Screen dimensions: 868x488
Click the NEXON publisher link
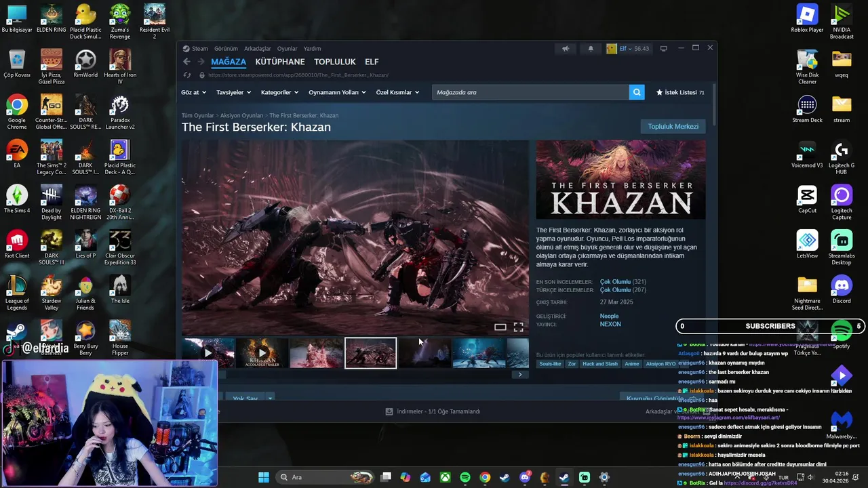(610, 324)
